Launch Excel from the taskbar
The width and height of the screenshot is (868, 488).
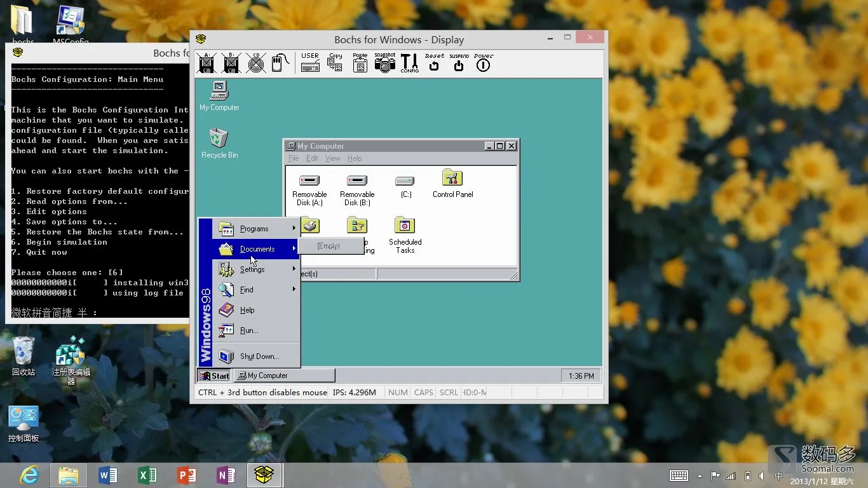147,475
